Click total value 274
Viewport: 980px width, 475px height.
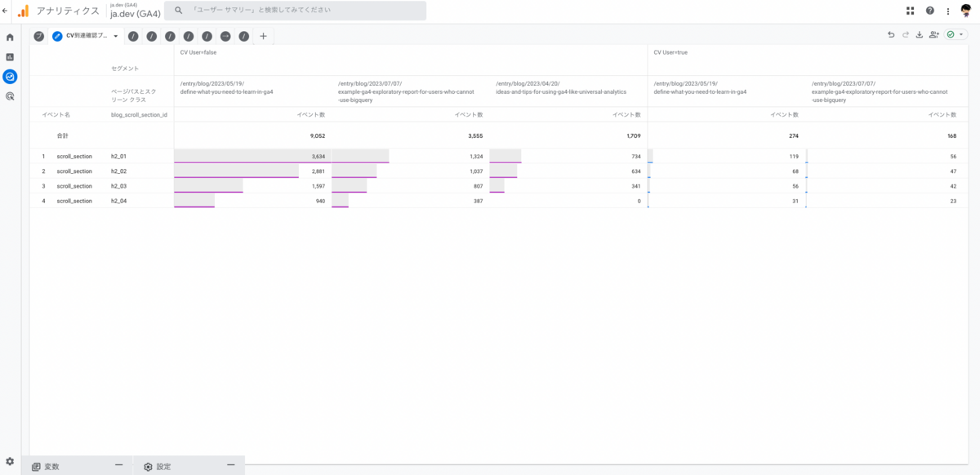tap(793, 135)
